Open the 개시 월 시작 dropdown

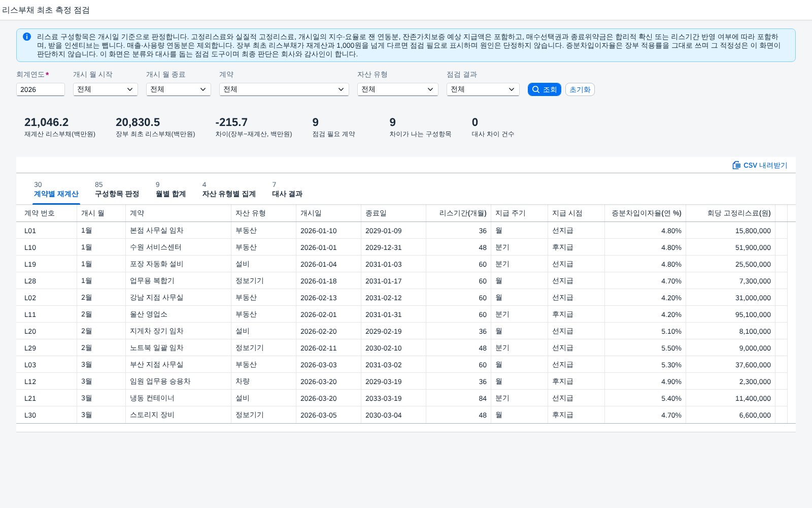tap(106, 89)
